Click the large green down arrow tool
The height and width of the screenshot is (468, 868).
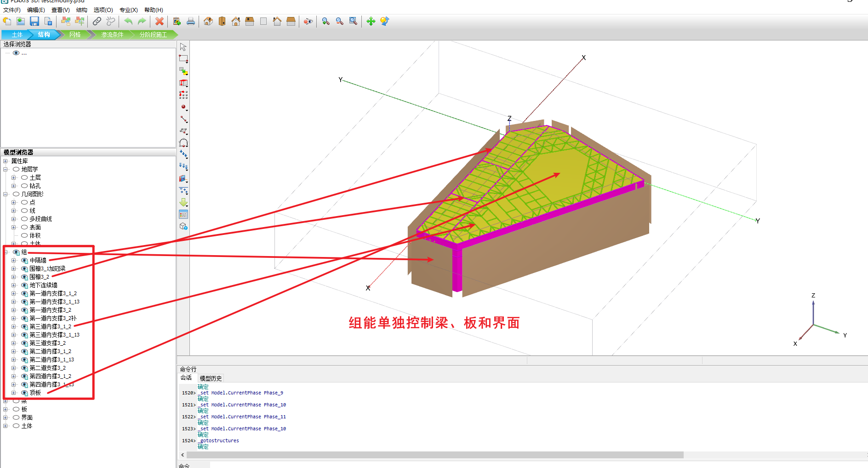(x=183, y=202)
